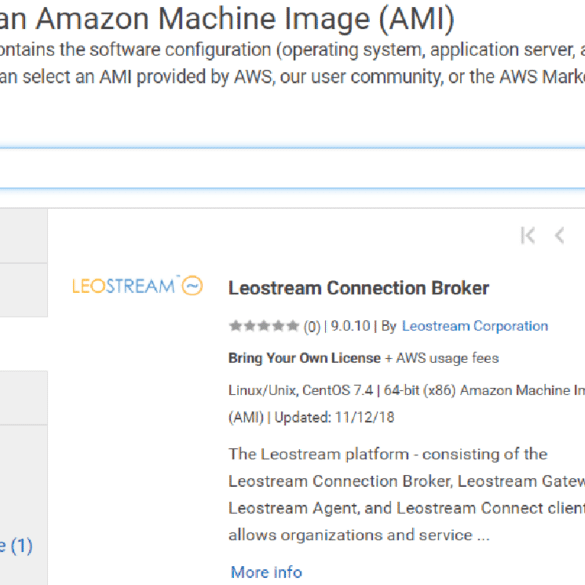Jump to first page of results
585x585 pixels.
(528, 235)
